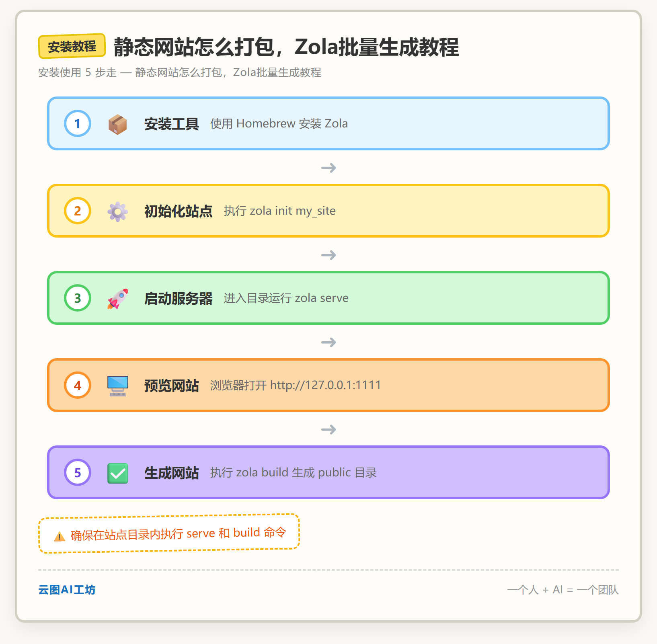Click the warning triangle icon in the tip box
Image resolution: width=657 pixels, height=644 pixels.
(60, 536)
